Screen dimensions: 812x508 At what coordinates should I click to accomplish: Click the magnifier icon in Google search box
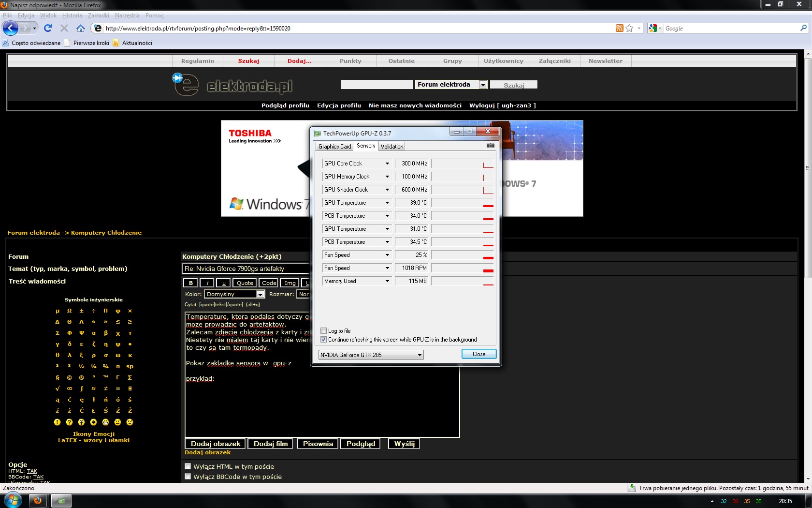click(x=804, y=28)
